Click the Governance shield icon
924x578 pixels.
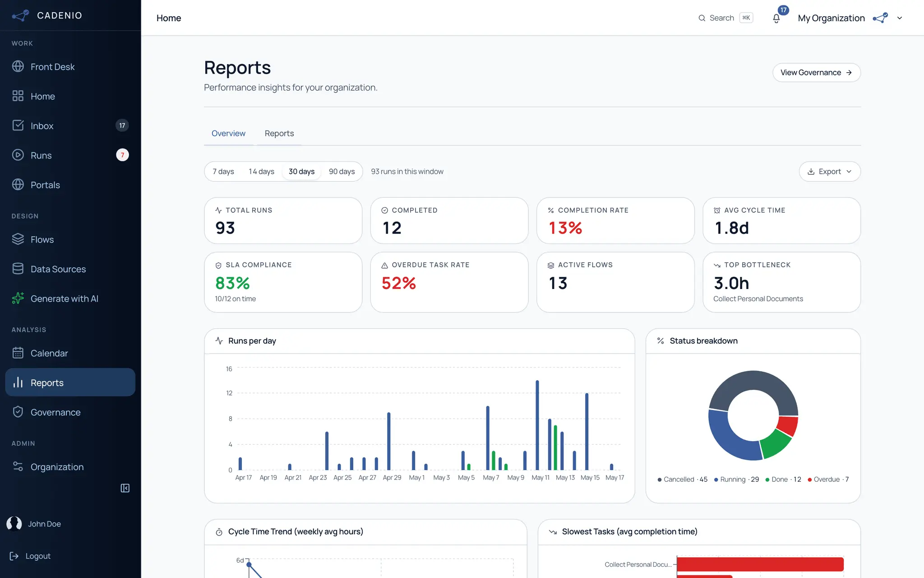(x=18, y=412)
